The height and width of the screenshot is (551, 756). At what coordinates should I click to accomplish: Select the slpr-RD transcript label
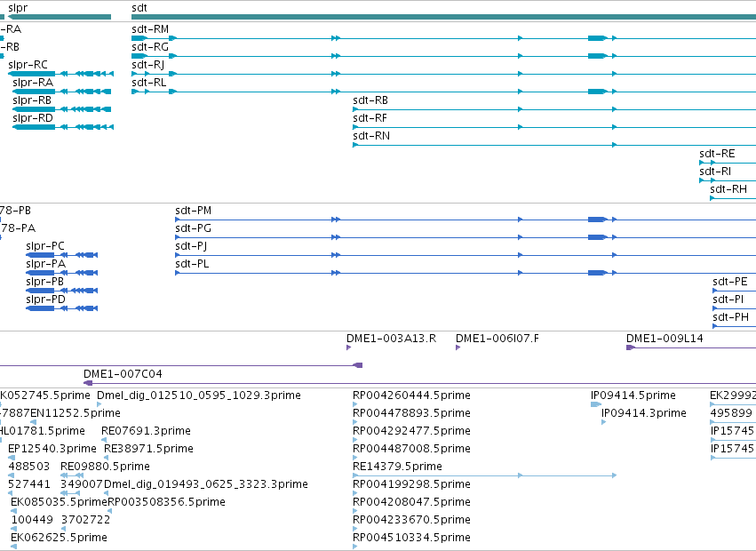(x=33, y=118)
